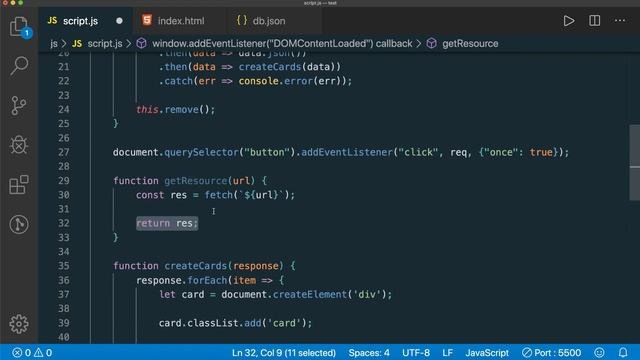Click the braces icon on db.json tab

[x=242, y=20]
